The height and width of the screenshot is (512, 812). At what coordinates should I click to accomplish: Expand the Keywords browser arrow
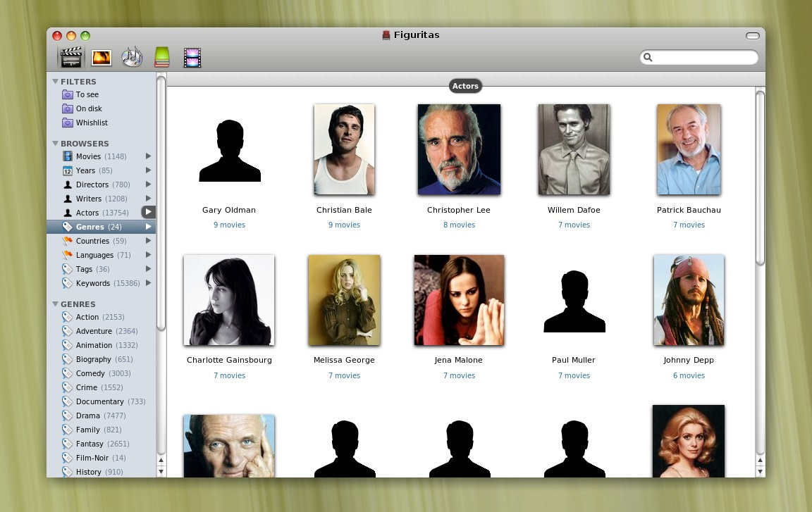(x=148, y=283)
